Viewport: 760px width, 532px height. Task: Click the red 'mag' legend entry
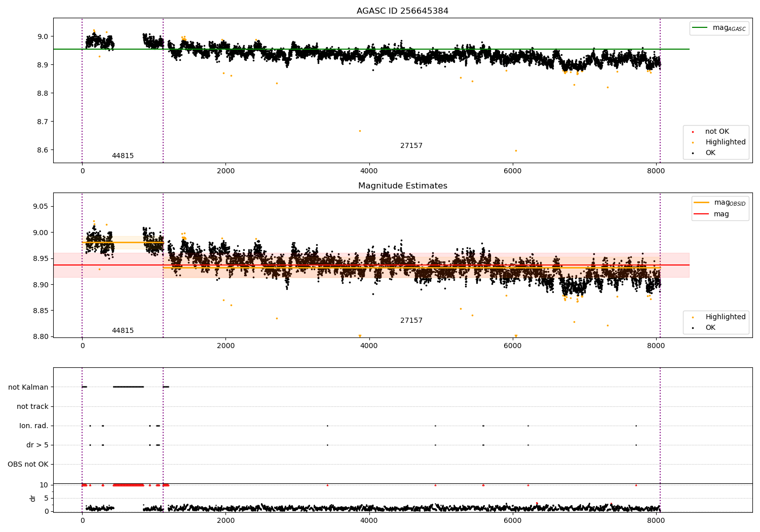[x=711, y=214]
